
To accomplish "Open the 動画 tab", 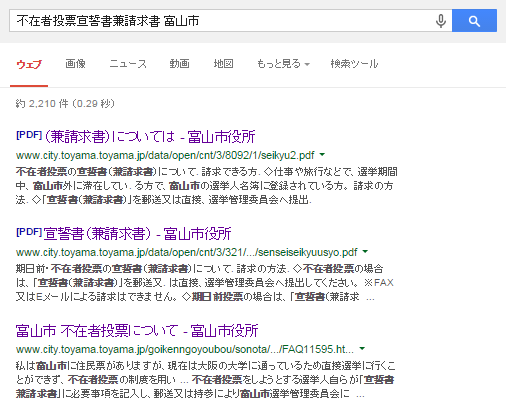I will tap(179, 63).
